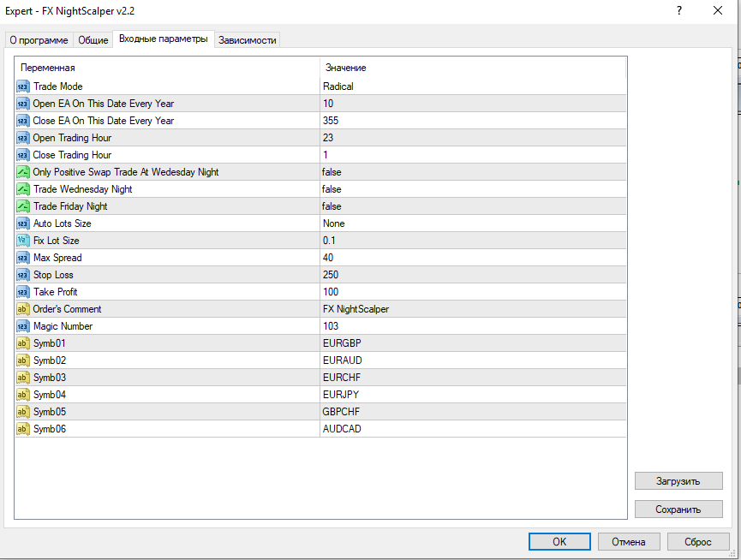The height and width of the screenshot is (560, 741).
Task: Click the Сохранить button
Action: pos(678,509)
